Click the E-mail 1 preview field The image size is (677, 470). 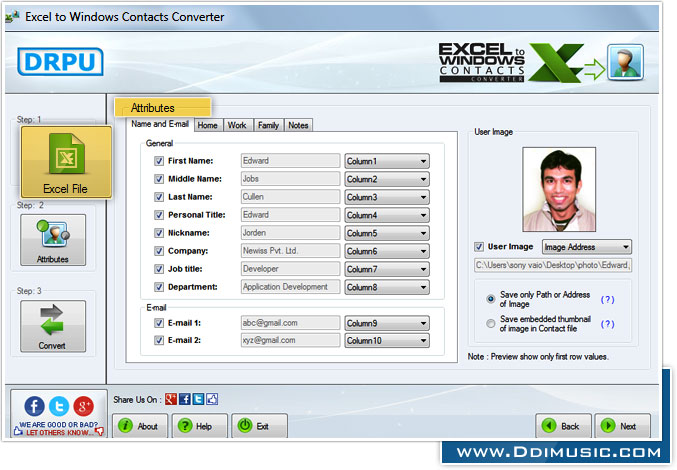coord(290,323)
